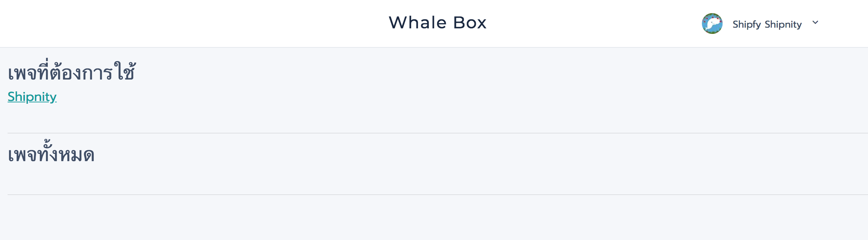
Task: Click the whale profile avatar
Action: pos(712,24)
